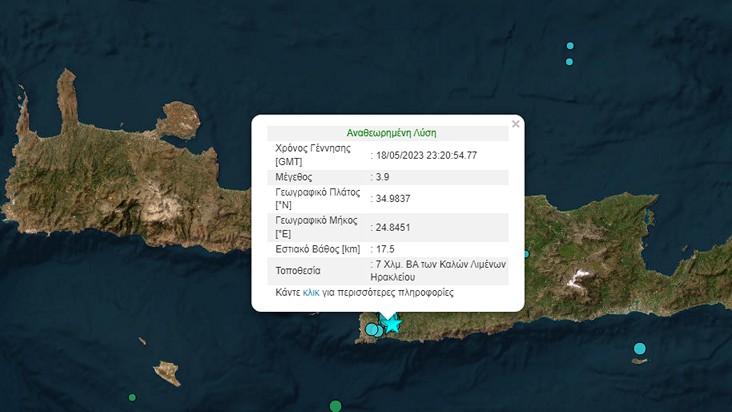Click the Αναθεωρημένη Λύση popup heading

391,132
